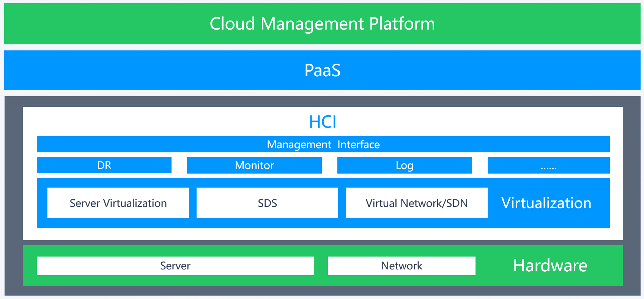Click the SDS box
This screenshot has height=299, width=644.
point(267,203)
